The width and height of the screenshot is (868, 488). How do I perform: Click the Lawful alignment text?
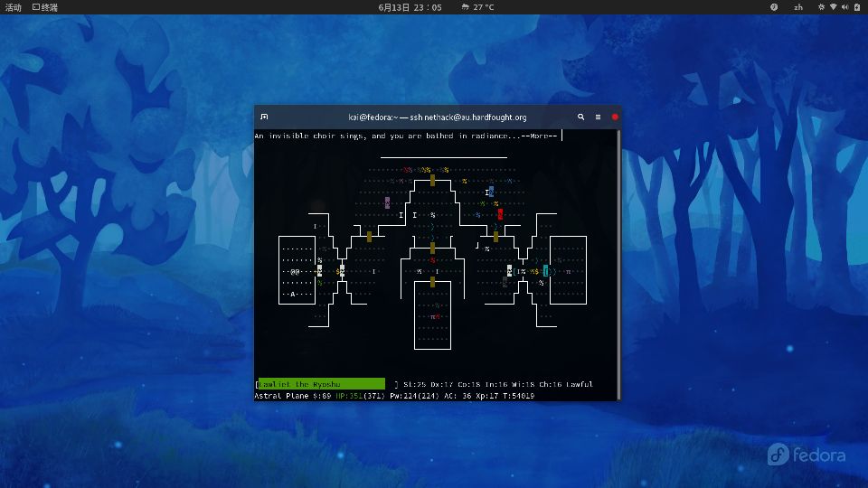tap(579, 384)
